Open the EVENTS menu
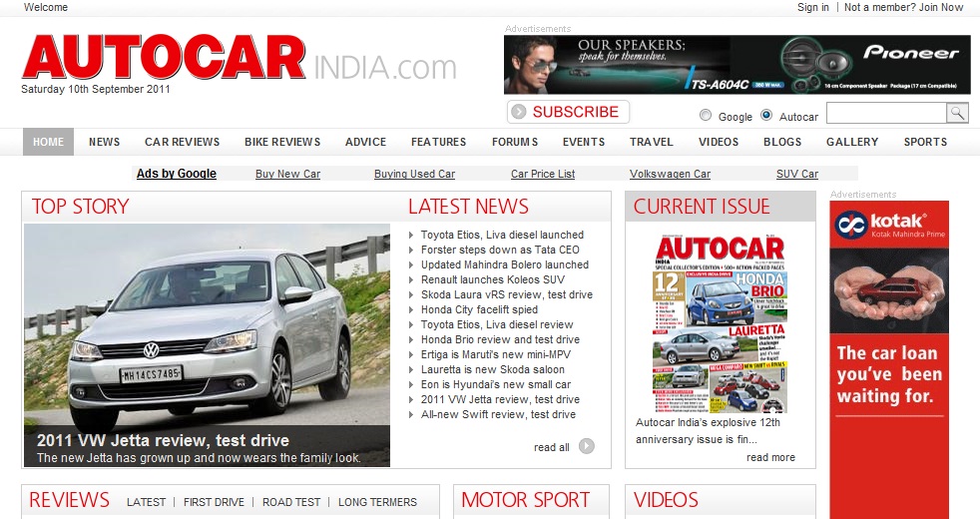980x519 pixels. (x=584, y=142)
